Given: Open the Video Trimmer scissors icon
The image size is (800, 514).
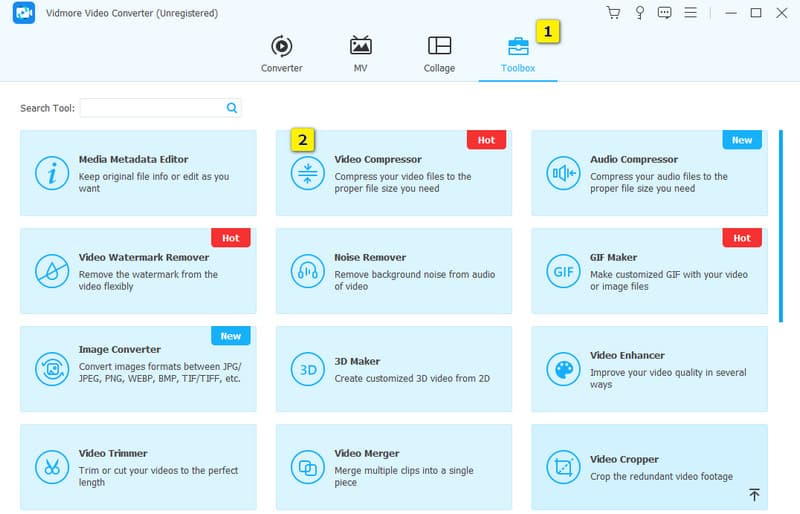Looking at the screenshot, I should pos(50,467).
